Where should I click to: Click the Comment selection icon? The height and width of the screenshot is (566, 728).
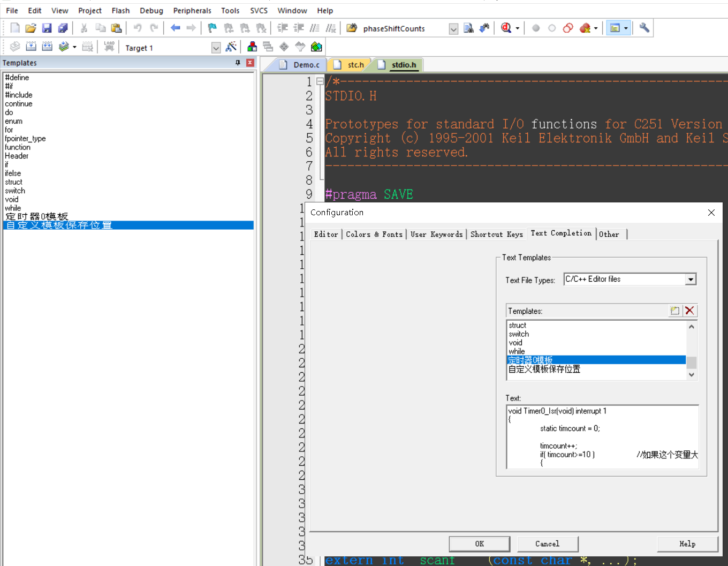coord(315,28)
